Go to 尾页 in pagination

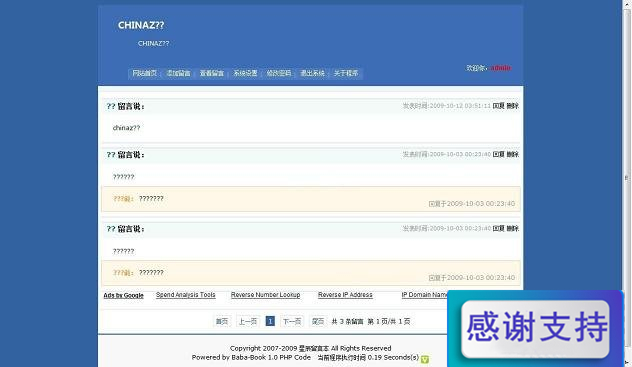point(318,321)
